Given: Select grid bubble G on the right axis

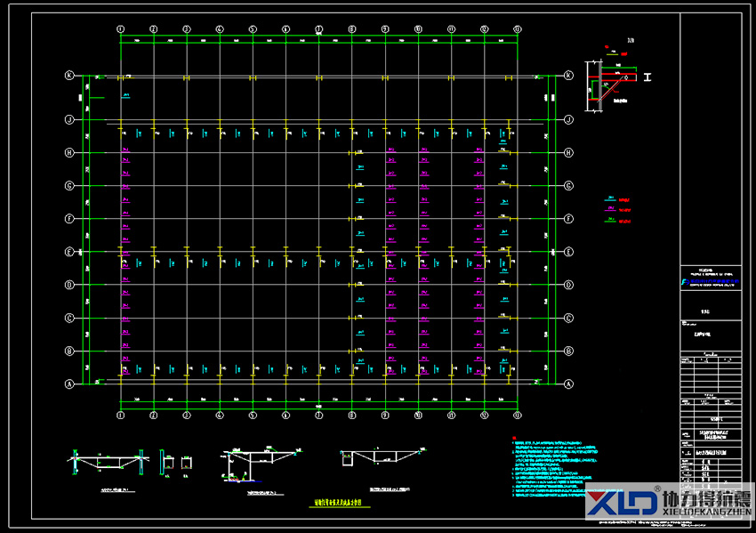Looking at the screenshot, I should click(568, 186).
